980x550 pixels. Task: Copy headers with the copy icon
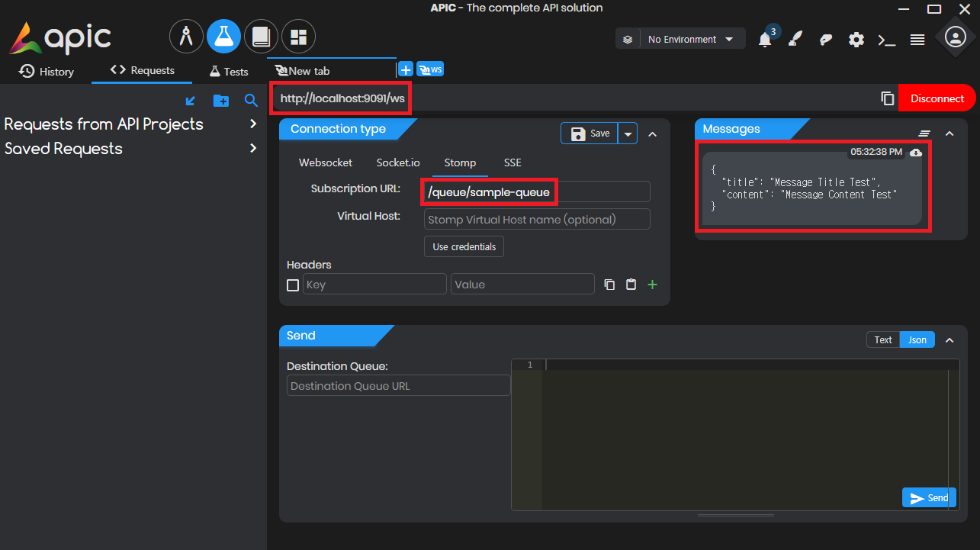coord(609,285)
